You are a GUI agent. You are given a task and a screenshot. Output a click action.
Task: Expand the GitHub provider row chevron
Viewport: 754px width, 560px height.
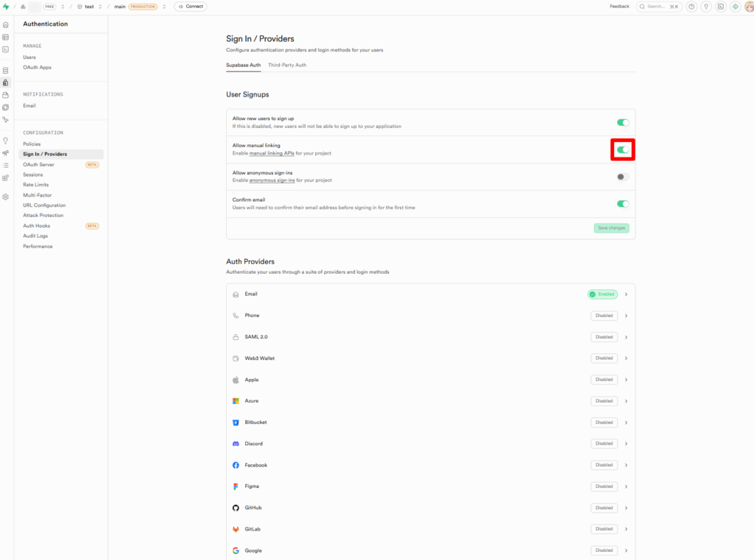(626, 508)
